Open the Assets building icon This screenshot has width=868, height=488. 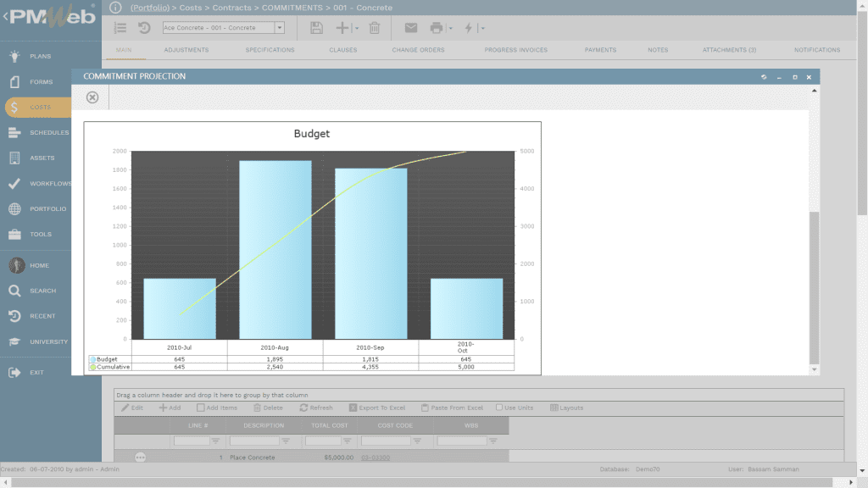14,158
